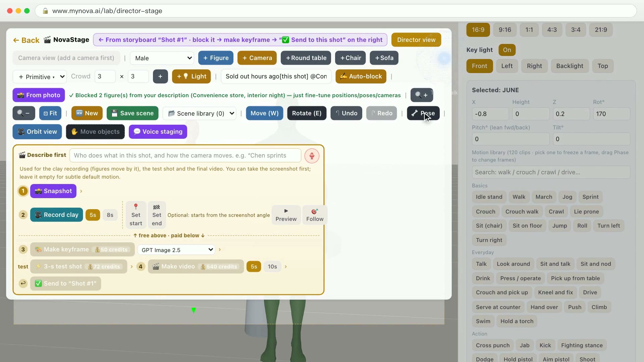Image resolution: width=644 pixels, height=362 pixels.
Task: Open the Primitive dropdown
Action: pyautogui.click(x=40, y=77)
